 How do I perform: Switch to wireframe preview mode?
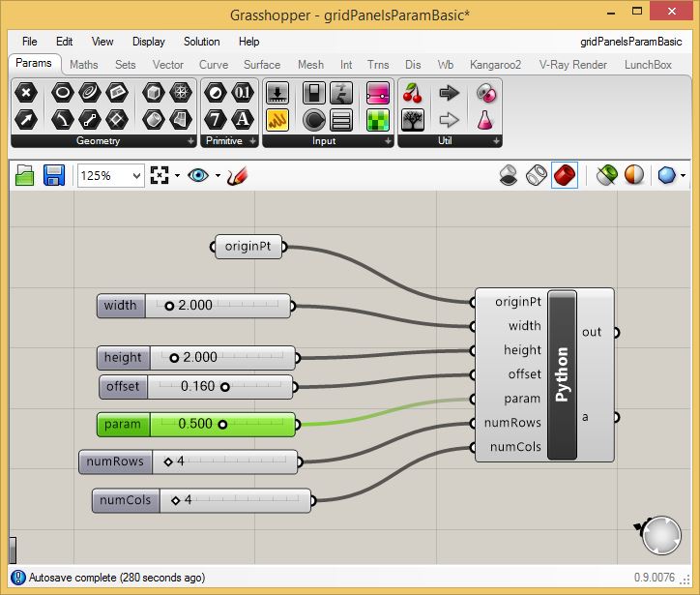[537, 175]
